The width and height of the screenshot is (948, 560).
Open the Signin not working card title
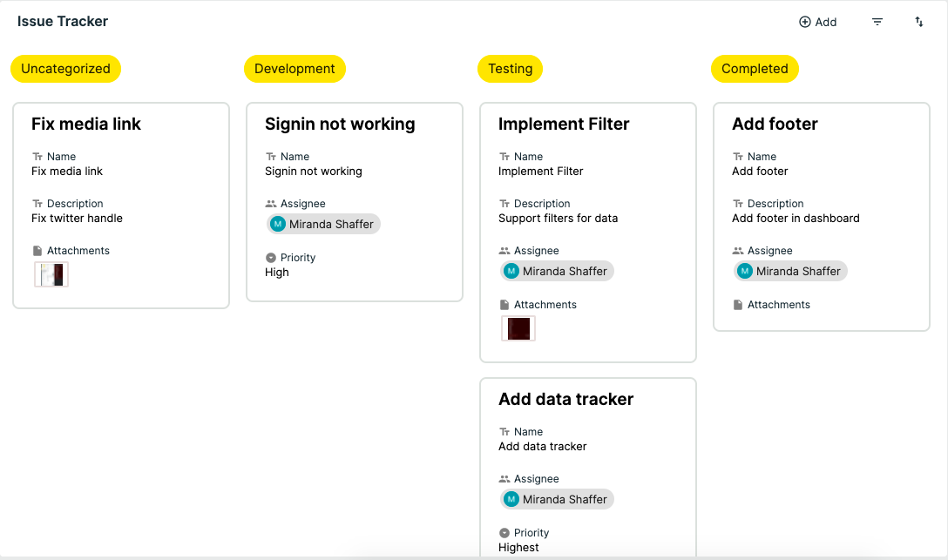[x=340, y=124]
